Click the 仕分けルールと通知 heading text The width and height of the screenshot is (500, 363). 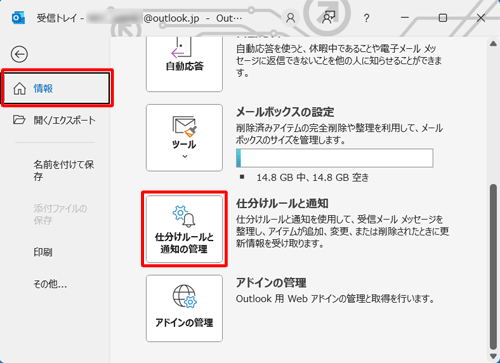(282, 203)
